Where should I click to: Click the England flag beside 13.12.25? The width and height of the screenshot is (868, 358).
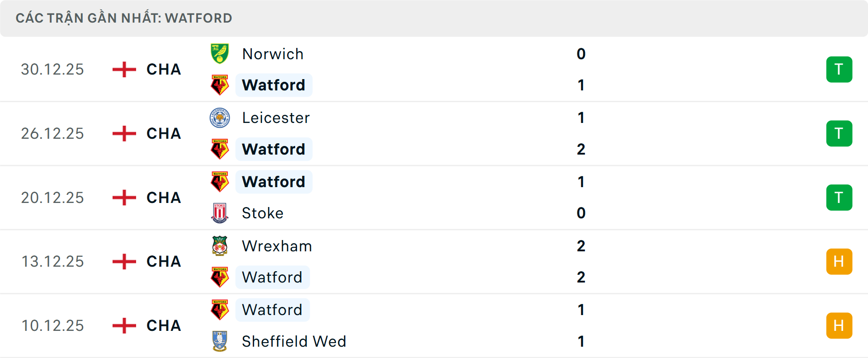pos(123,261)
